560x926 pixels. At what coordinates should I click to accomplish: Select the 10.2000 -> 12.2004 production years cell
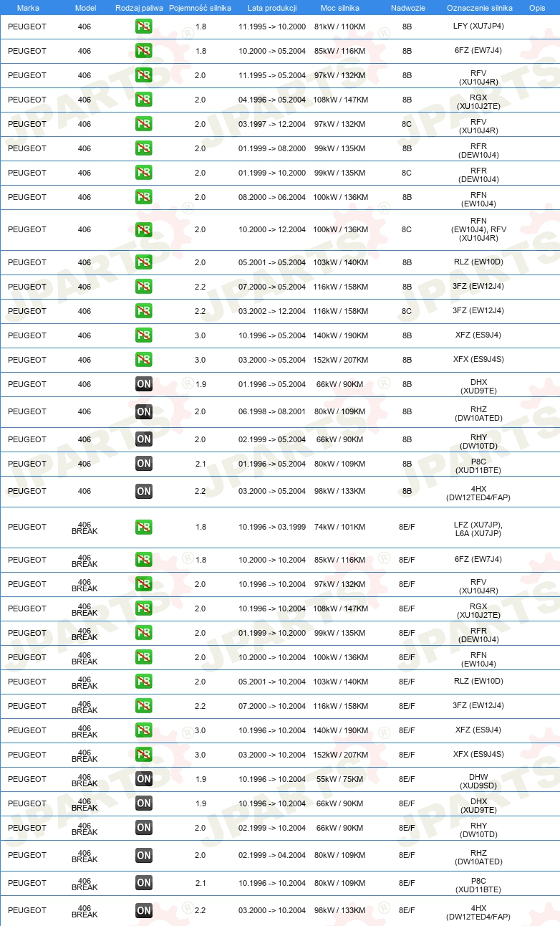272,229
